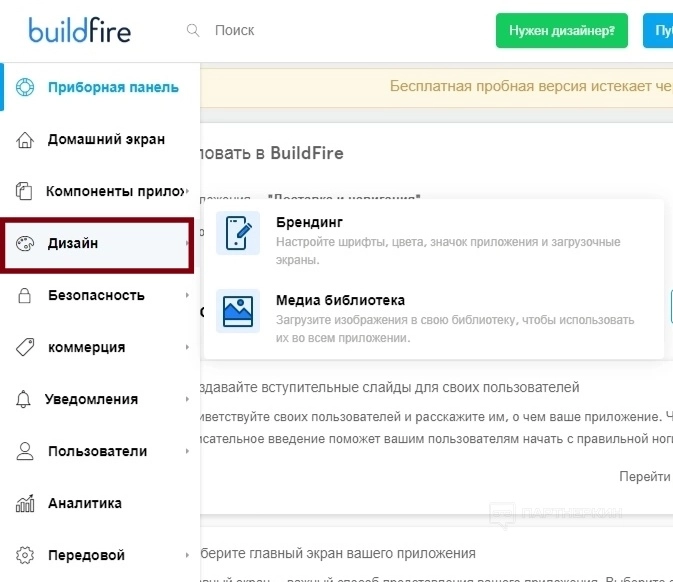673x582 pixels.
Task: Click the dashboard lifebuoy icon
Action: (x=26, y=87)
